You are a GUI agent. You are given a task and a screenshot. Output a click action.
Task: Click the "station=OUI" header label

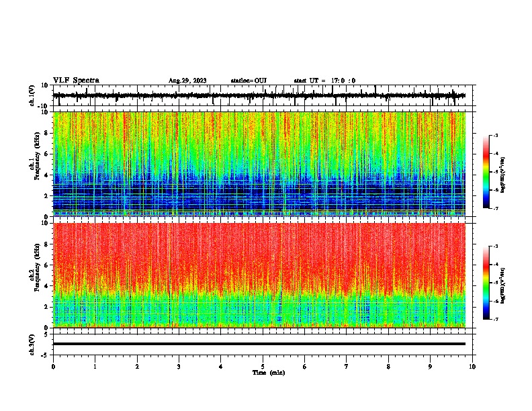249,81
